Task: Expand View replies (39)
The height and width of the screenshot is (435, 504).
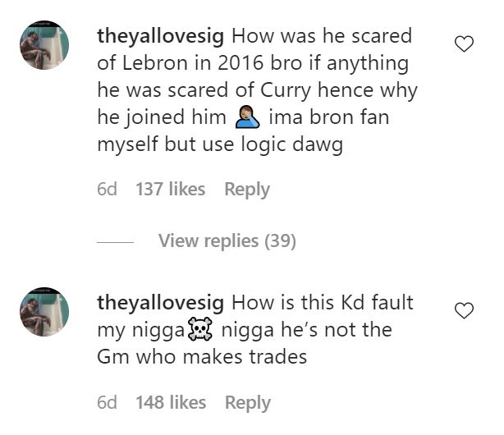Action: (x=227, y=241)
